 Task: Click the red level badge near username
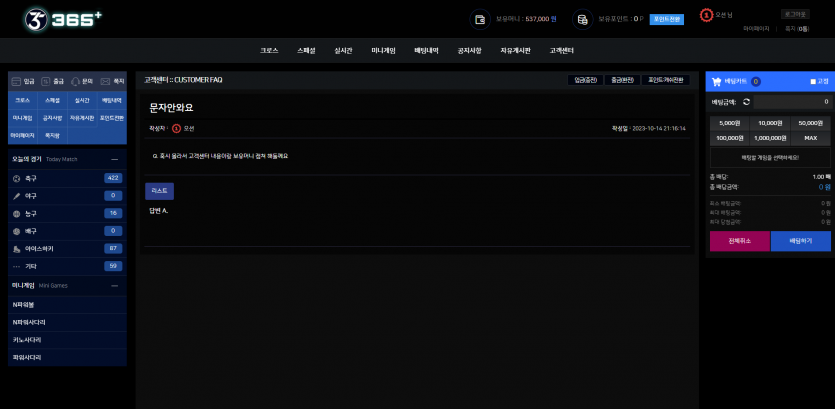[x=706, y=15]
